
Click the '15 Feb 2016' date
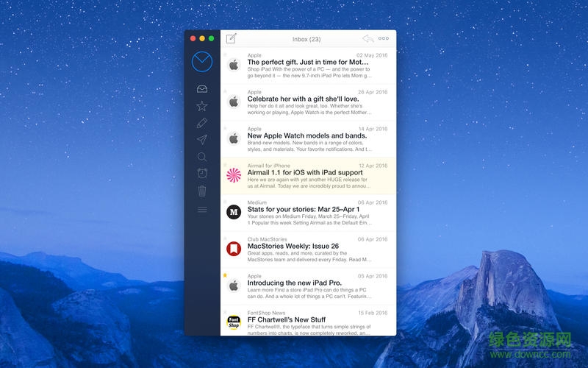[x=373, y=313]
